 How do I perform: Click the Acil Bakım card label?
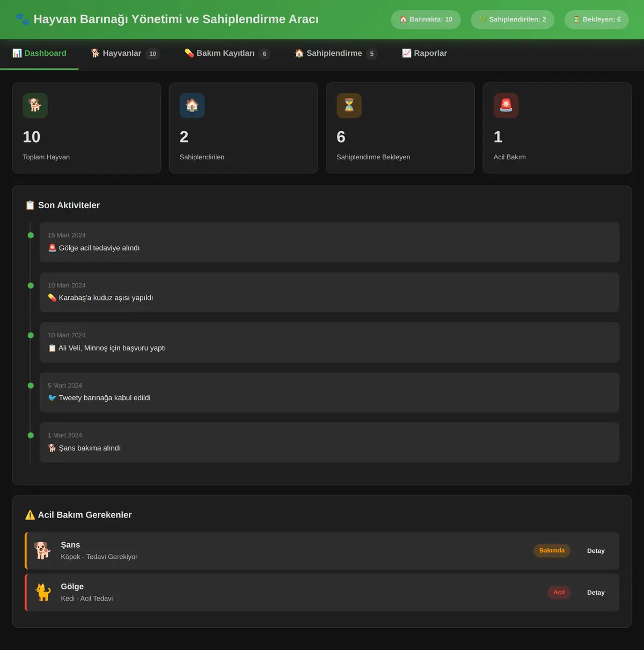coord(510,157)
